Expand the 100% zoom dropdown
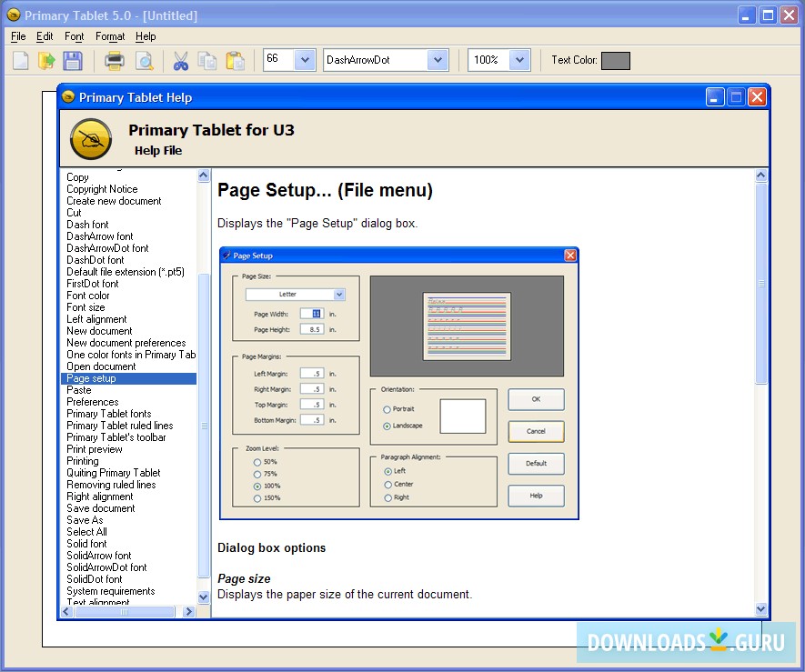 (519, 60)
